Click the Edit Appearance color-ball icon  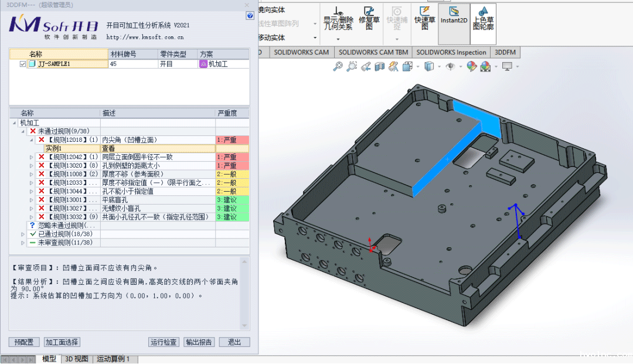click(471, 67)
